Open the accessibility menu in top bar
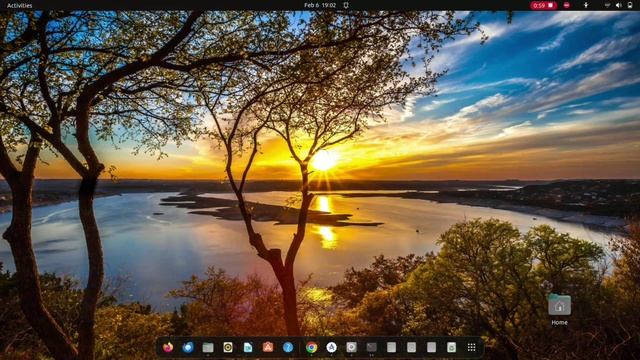This screenshot has width=640, height=360. (x=586, y=5)
